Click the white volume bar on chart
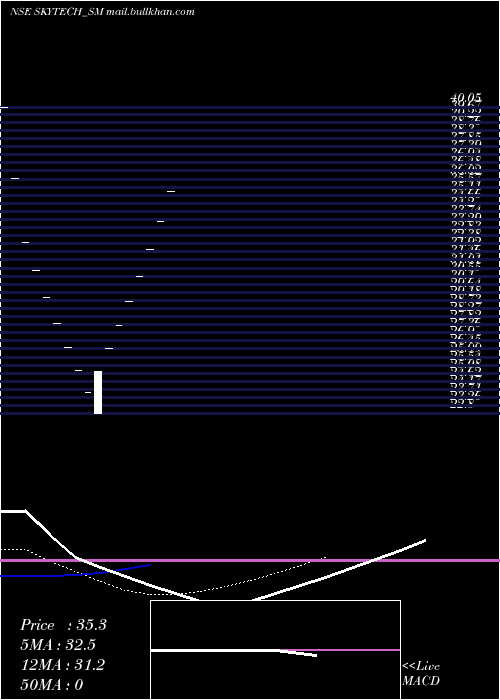The image size is (500, 700). coord(98,392)
